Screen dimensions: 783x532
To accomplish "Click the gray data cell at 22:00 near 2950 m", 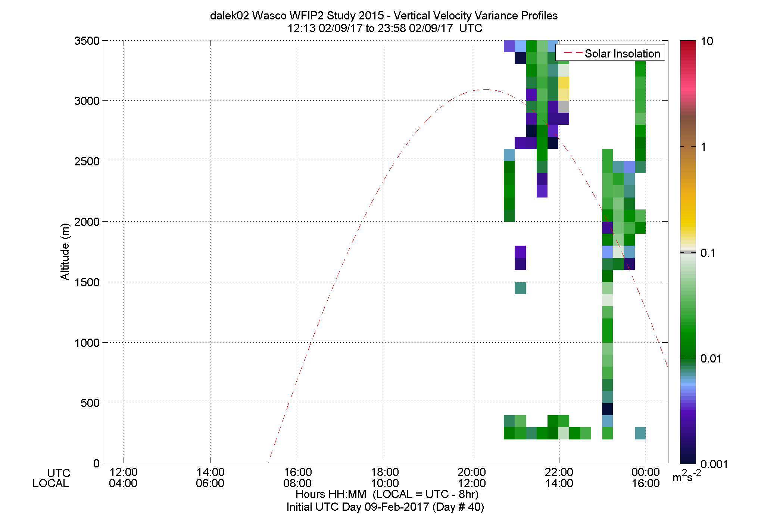I will [564, 107].
